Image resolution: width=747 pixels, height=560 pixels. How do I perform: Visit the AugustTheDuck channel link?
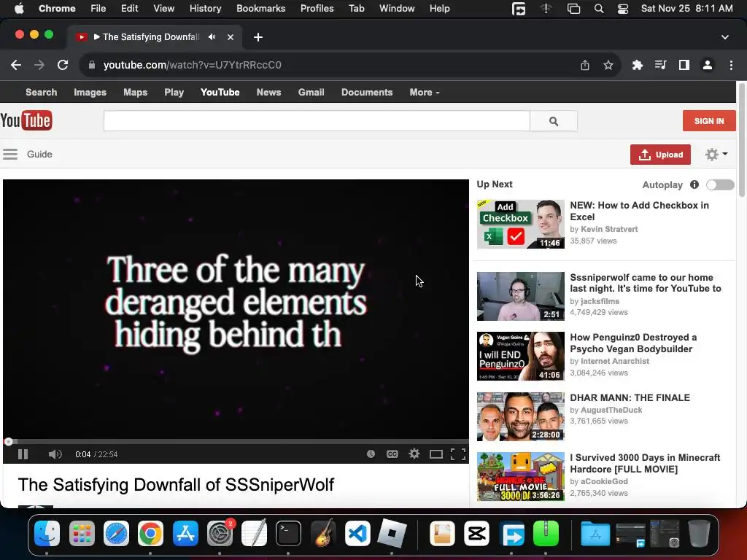point(611,410)
